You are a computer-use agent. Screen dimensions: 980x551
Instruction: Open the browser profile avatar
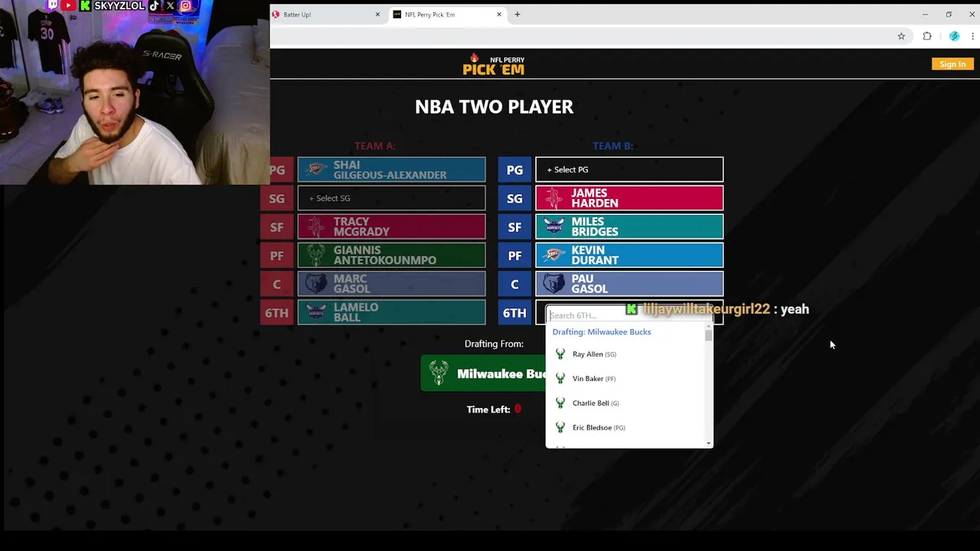click(954, 36)
